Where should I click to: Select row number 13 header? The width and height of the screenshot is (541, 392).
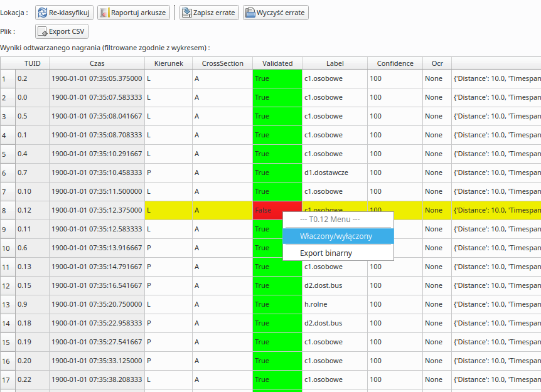(7, 304)
